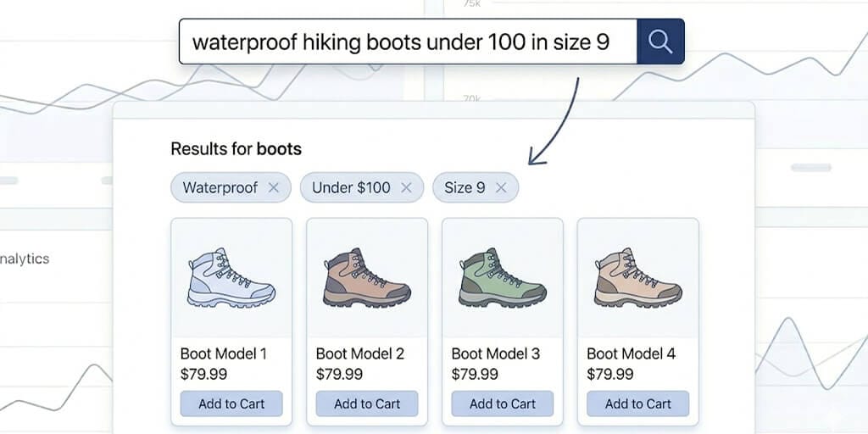Open the white Boot Model 1 image
This screenshot has width=868, height=434.
(x=231, y=277)
